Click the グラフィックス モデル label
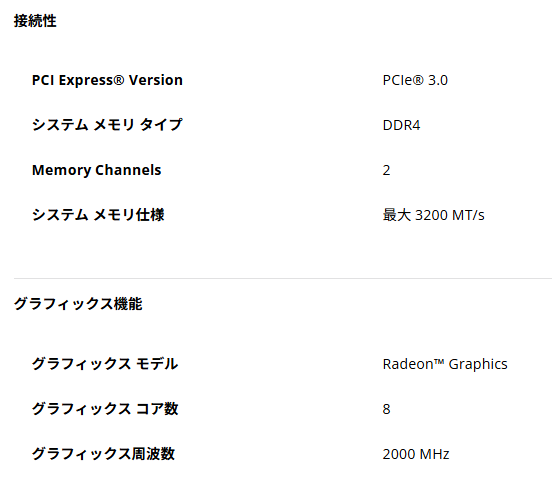This screenshot has width=552, height=479. click(105, 364)
